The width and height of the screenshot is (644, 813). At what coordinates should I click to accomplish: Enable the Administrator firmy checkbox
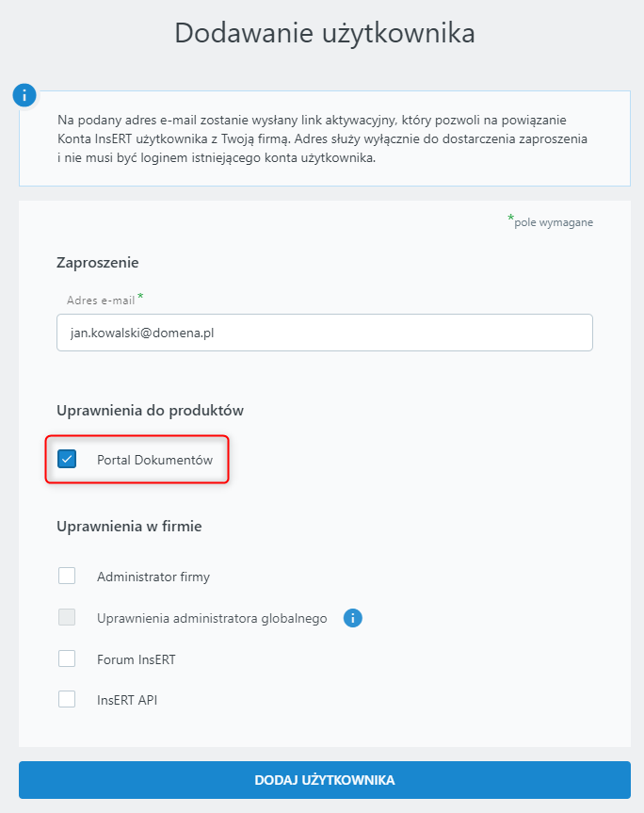point(67,576)
